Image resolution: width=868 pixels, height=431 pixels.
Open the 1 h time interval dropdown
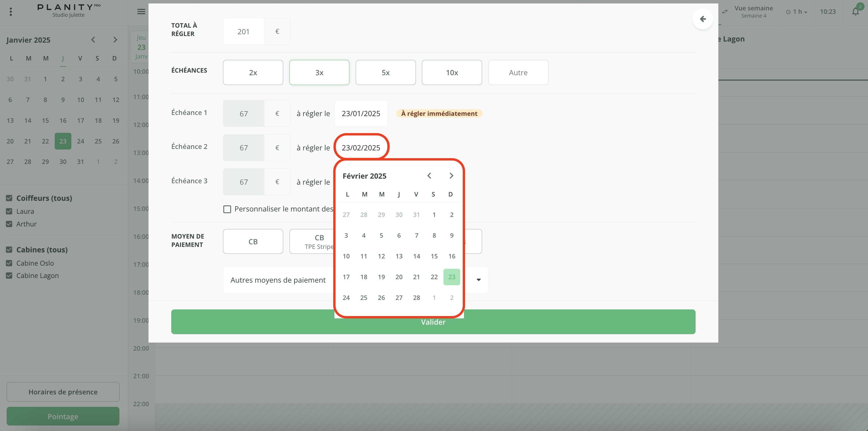(797, 12)
